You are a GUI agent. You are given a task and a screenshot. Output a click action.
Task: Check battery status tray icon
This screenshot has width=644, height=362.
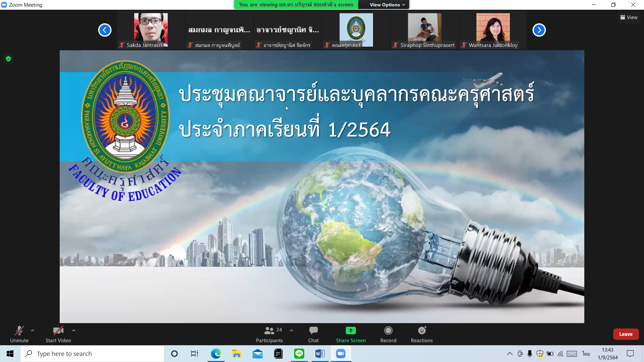pyautogui.click(x=550, y=354)
